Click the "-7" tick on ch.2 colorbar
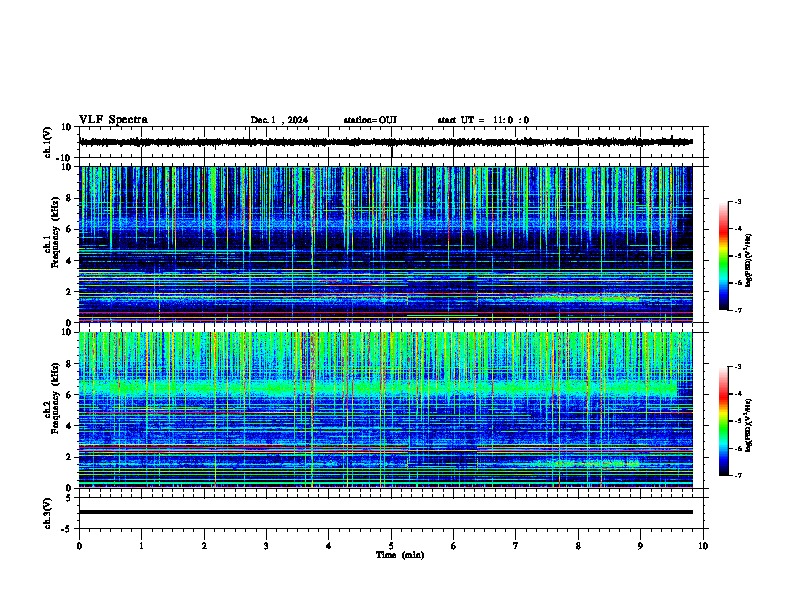 pos(737,475)
